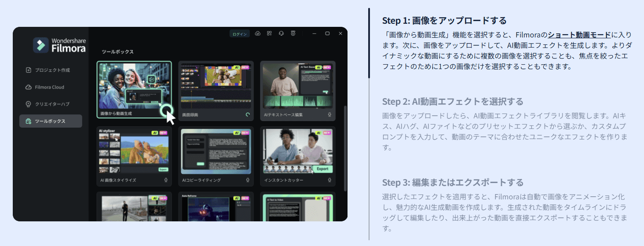Viewport: 644px width, 246px height.
Task: Click the ツールボックス sidebar icon
Action: point(29,121)
